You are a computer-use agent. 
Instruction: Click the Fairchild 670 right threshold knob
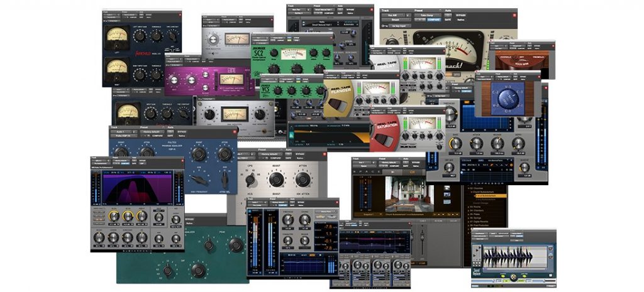(157, 74)
